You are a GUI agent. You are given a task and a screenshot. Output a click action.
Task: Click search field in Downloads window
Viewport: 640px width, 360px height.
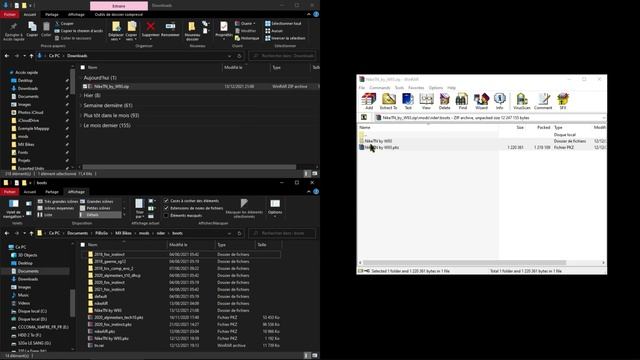click(283, 56)
